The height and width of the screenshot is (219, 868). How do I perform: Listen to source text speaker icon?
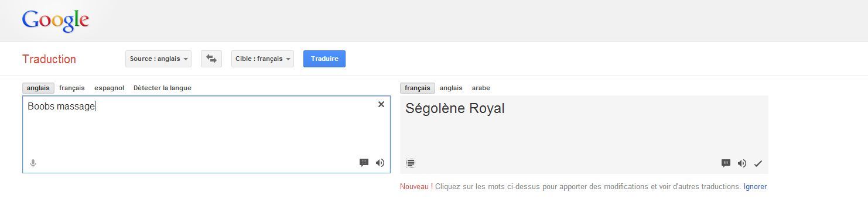(380, 163)
